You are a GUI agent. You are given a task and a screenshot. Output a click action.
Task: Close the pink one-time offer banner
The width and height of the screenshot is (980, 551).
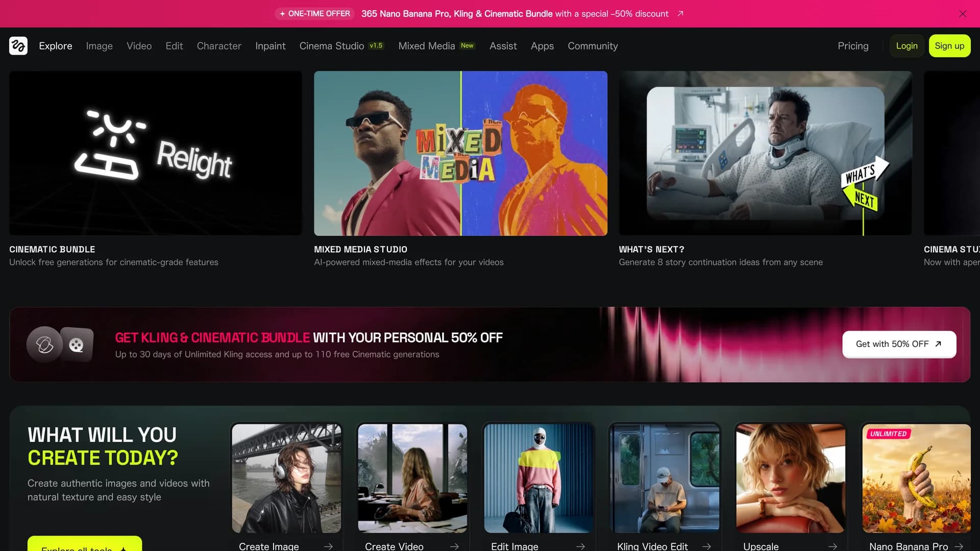[963, 14]
